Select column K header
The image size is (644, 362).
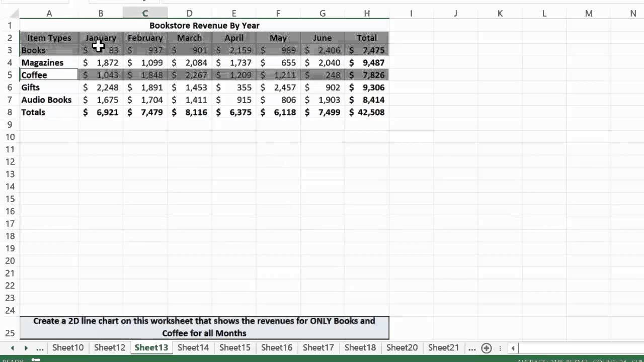(500, 14)
